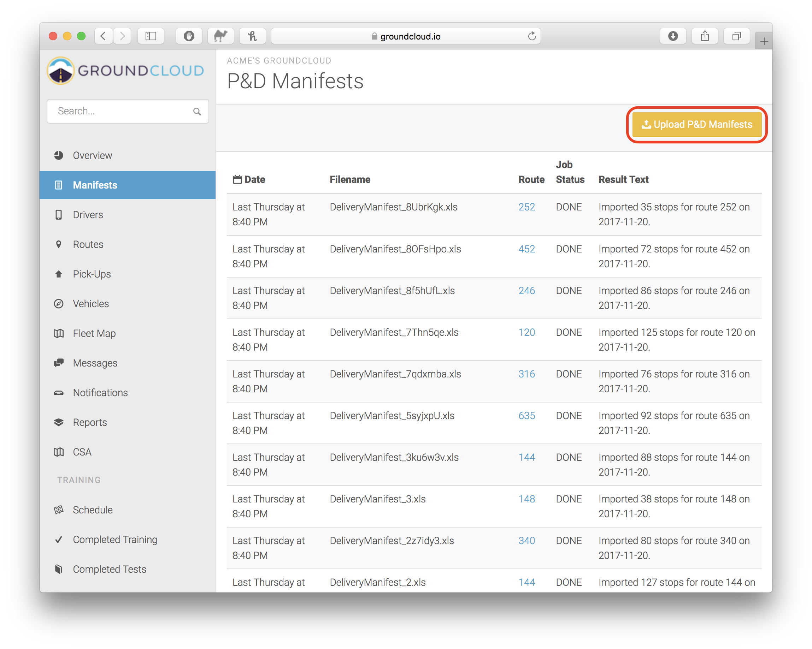812x649 pixels.
Task: Click the search magnifier icon
Action: [197, 112]
